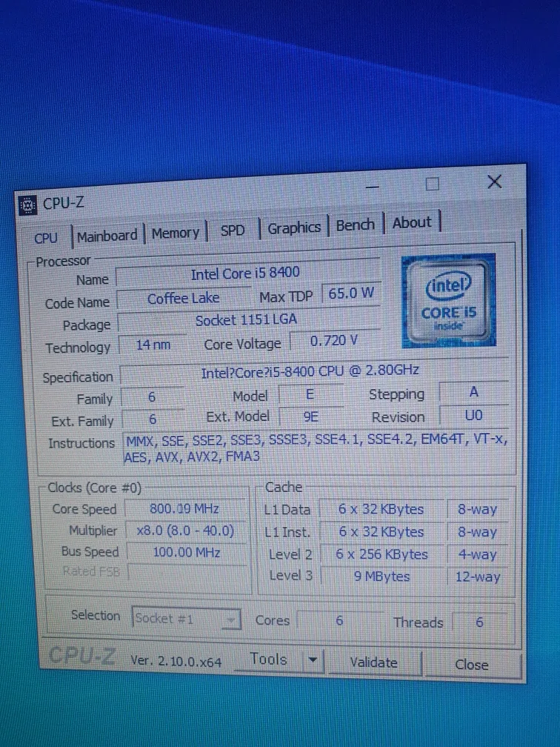Click the empty Rated FSB field
560x747 pixels.
(187, 574)
